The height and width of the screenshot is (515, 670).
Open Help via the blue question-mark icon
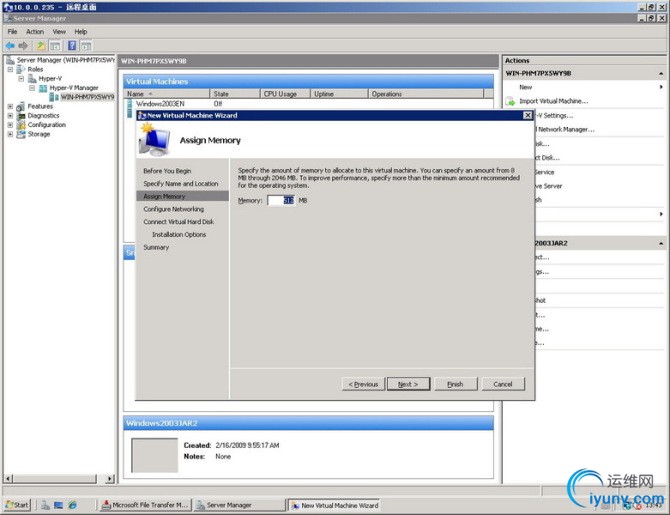coord(72,46)
